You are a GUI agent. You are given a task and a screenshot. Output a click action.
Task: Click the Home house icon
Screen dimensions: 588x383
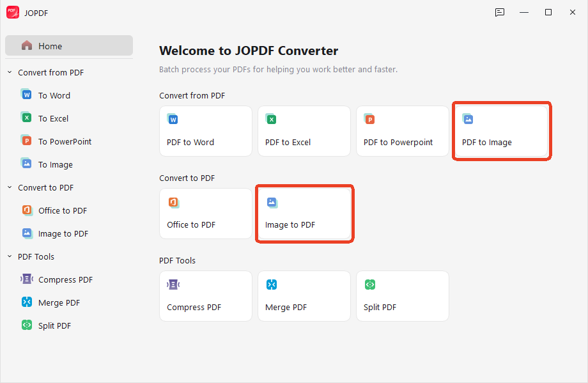pyautogui.click(x=27, y=46)
